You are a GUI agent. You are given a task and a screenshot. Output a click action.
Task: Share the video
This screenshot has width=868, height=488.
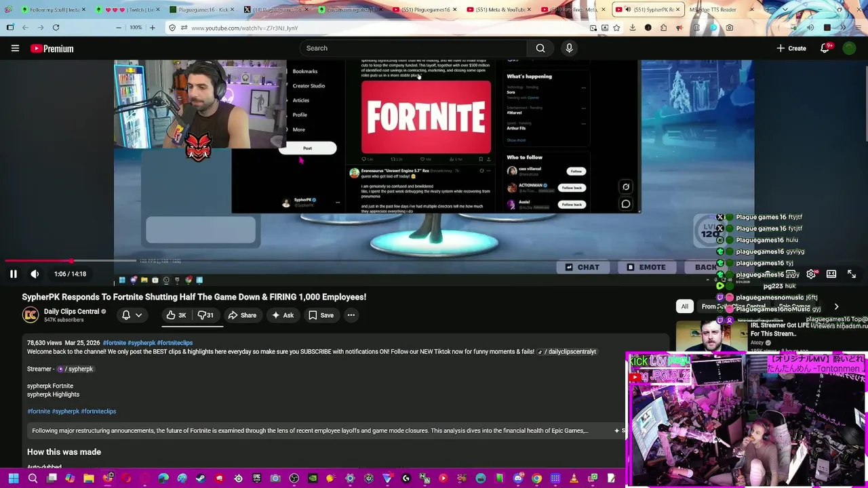click(x=242, y=315)
